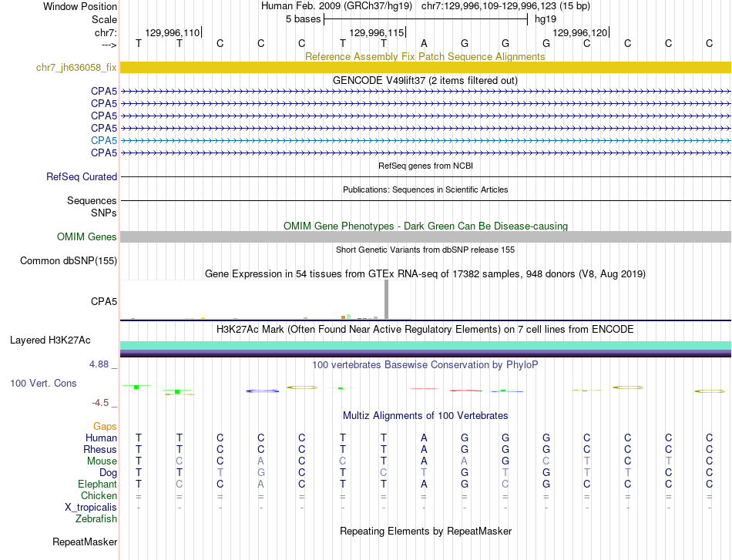This screenshot has width=732, height=560.
Task: Click the 4.88 PhyloP upper scale value
Action: (x=99, y=364)
